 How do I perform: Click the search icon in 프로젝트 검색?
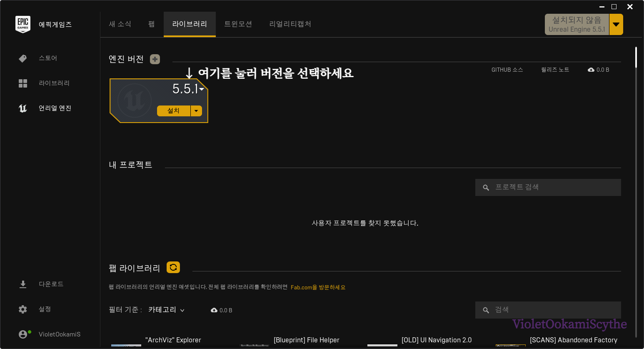point(486,188)
